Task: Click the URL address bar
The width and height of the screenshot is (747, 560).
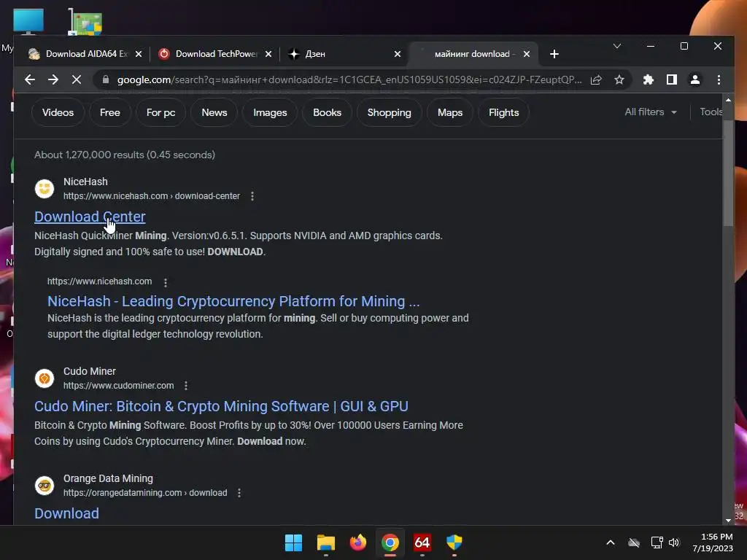Action: pyautogui.click(x=349, y=79)
